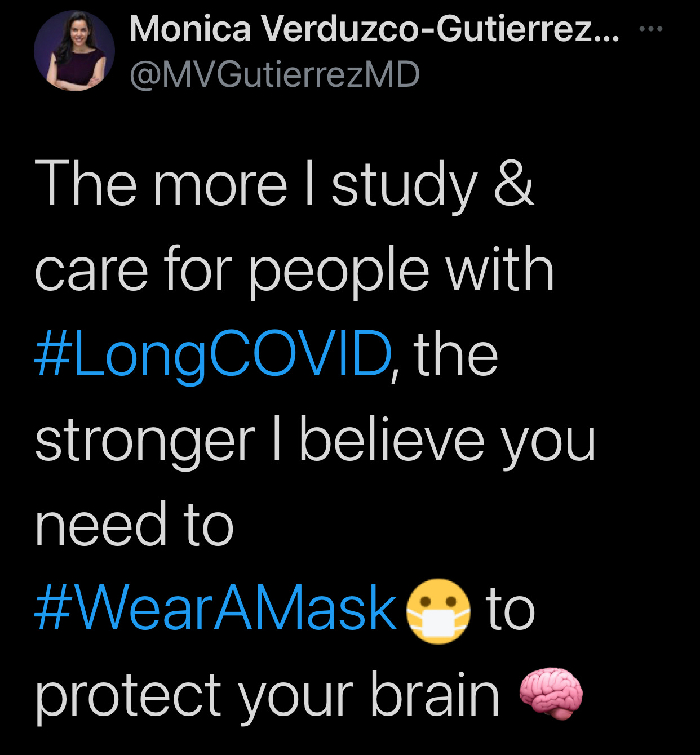Click the word "need" in the tweet

tap(101, 524)
